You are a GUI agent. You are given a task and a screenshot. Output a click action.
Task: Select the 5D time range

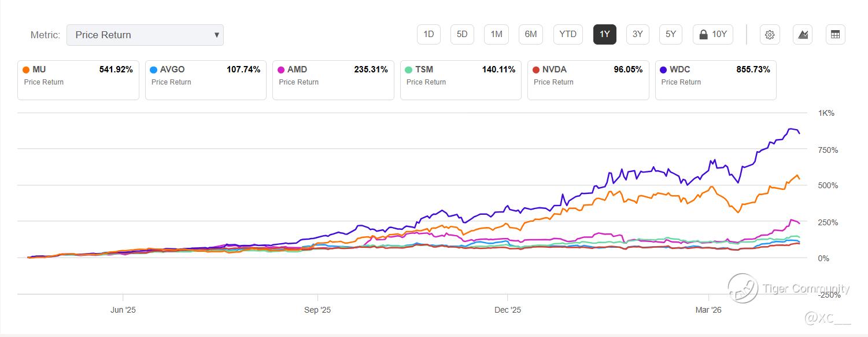[462, 35]
